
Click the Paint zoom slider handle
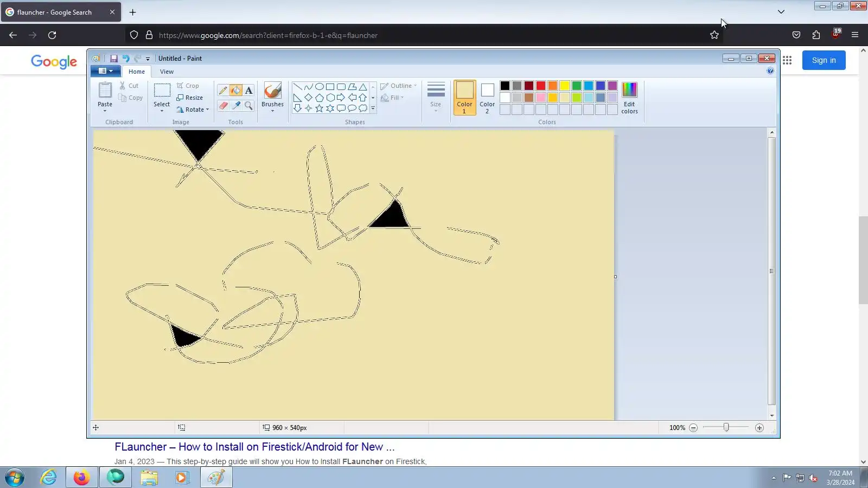point(726,428)
